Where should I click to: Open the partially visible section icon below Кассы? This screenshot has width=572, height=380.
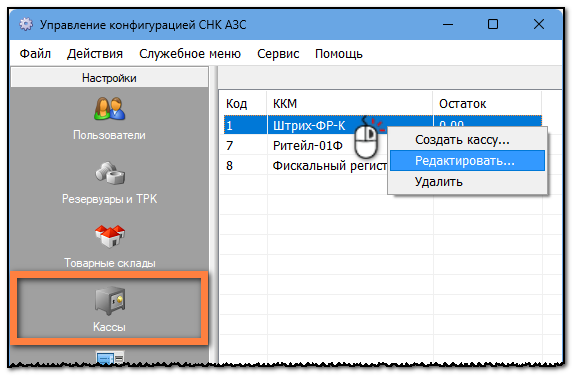pos(110,357)
